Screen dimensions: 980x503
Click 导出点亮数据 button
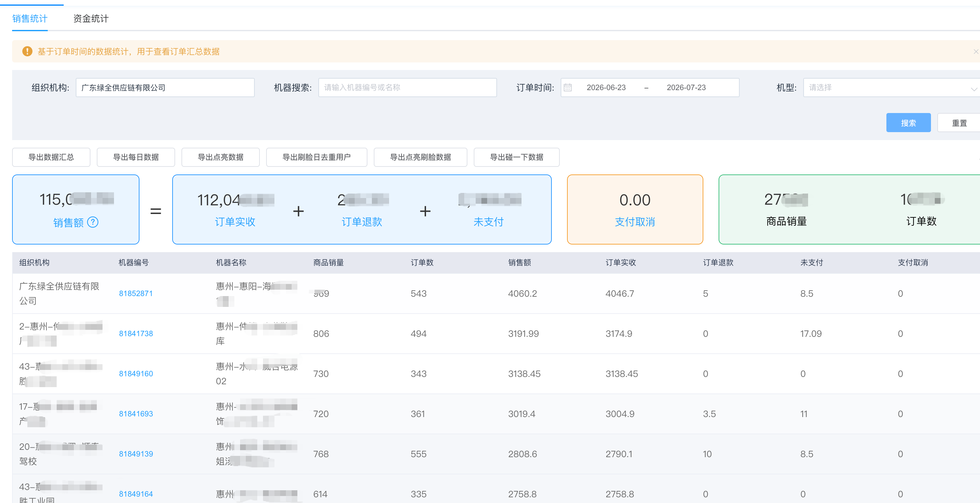pyautogui.click(x=220, y=157)
